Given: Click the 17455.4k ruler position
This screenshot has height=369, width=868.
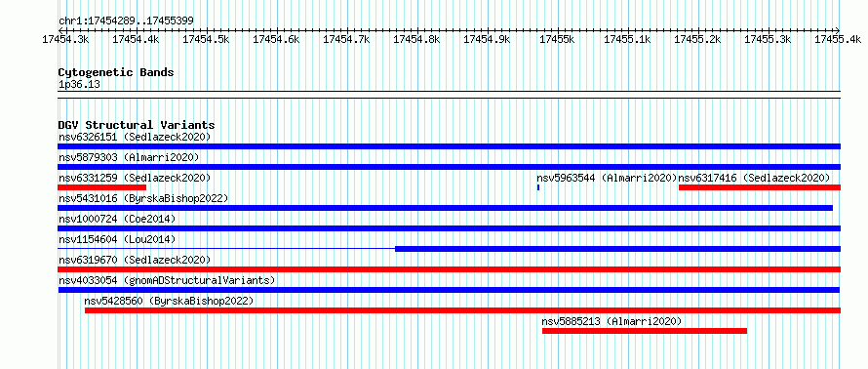Looking at the screenshot, I should (x=838, y=39).
